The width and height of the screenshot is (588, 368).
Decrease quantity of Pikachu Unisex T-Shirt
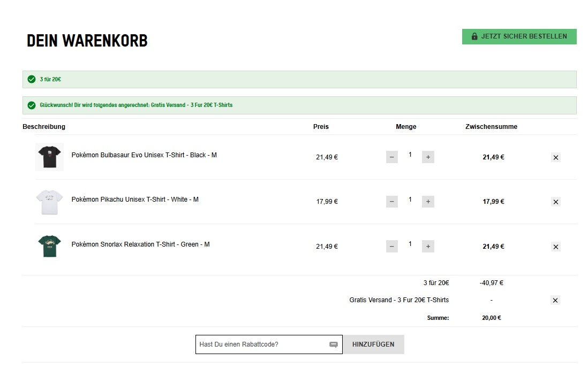(392, 202)
